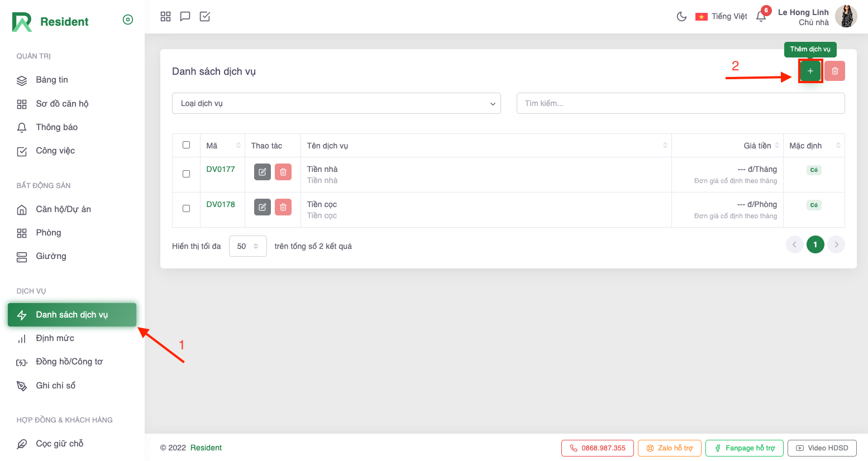Click the red bulk delete trash icon

(834, 71)
